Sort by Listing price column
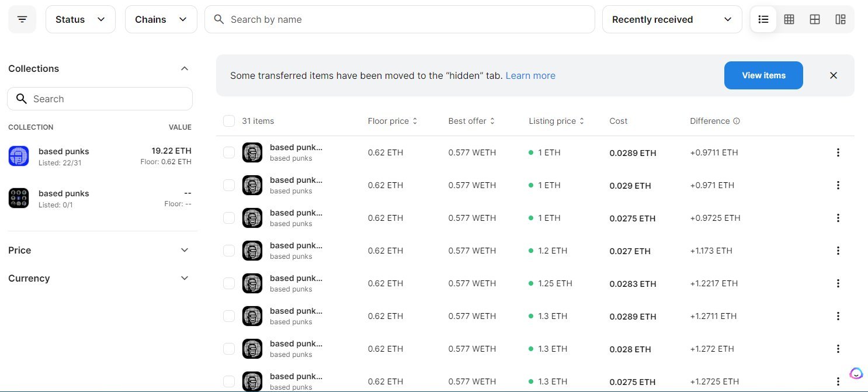 click(x=556, y=121)
